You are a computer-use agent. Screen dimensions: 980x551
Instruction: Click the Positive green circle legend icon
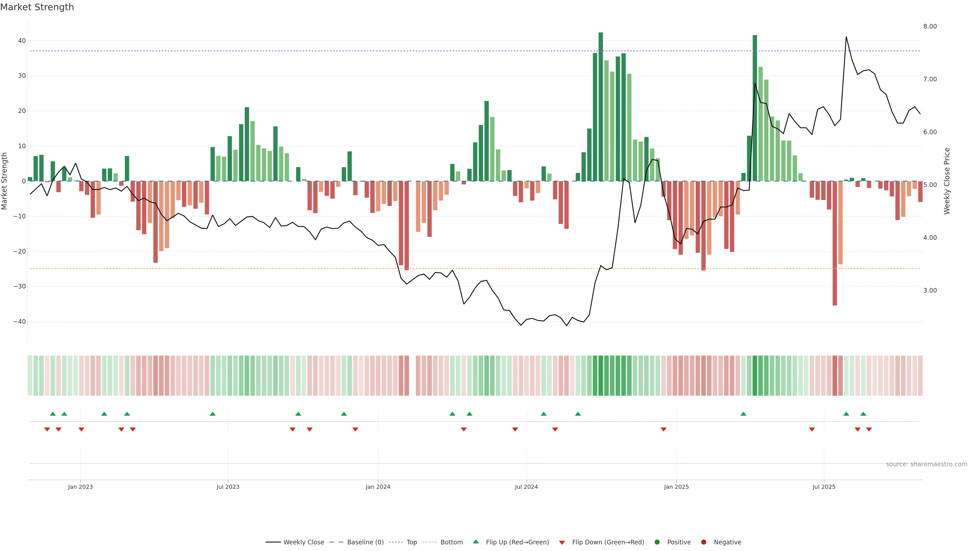657,542
